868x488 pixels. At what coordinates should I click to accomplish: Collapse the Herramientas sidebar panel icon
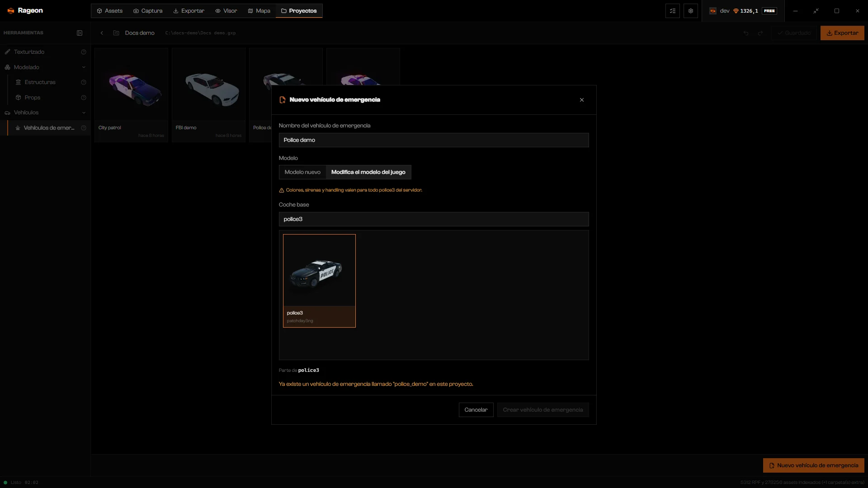(80, 33)
